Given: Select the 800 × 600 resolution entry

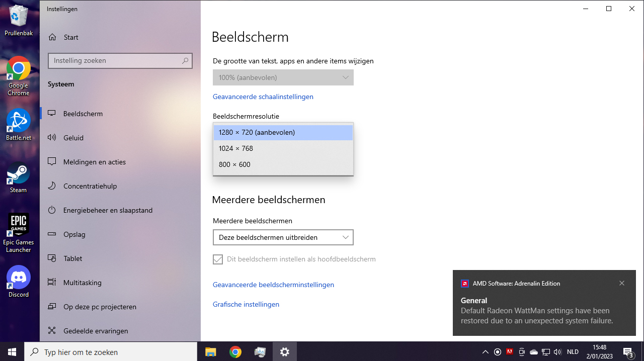Looking at the screenshot, I should (283, 164).
